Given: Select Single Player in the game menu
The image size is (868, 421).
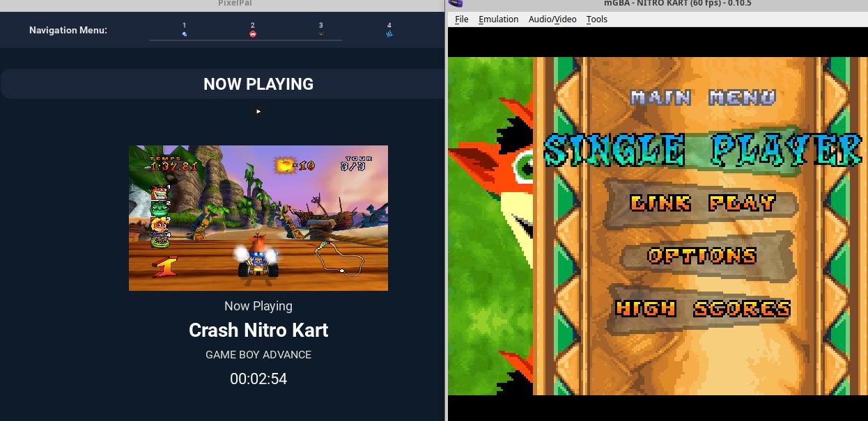Looking at the screenshot, I should 704,151.
